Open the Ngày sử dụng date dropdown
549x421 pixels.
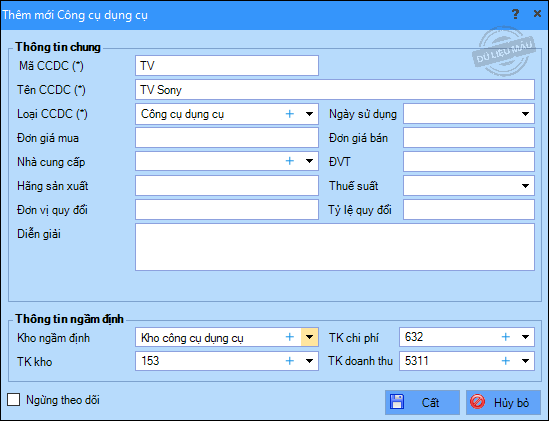[x=525, y=114]
